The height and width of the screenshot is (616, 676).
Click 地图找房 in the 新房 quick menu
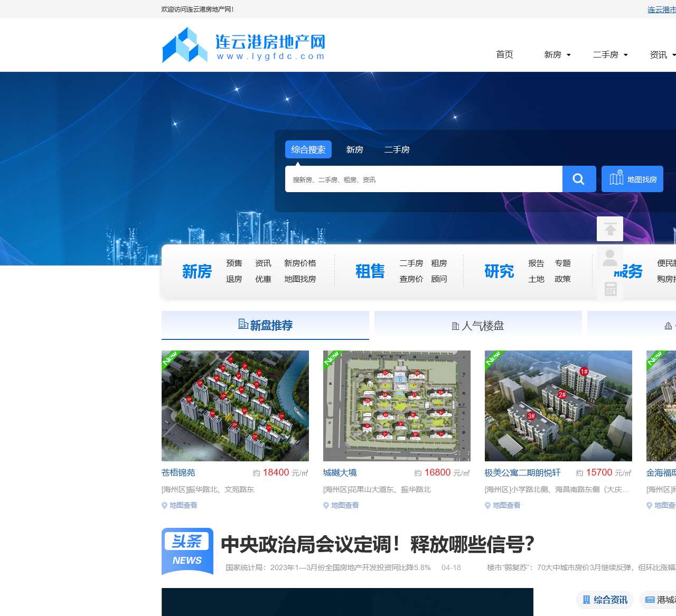click(x=300, y=279)
